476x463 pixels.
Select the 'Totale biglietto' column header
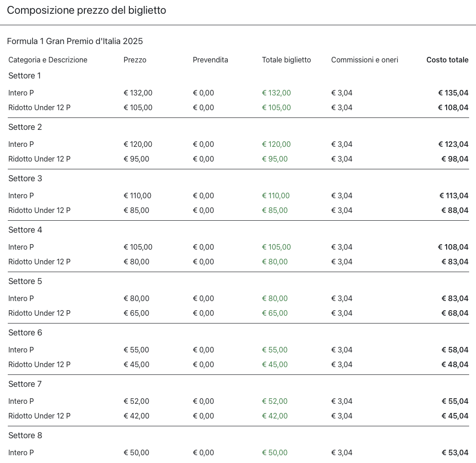click(x=286, y=60)
